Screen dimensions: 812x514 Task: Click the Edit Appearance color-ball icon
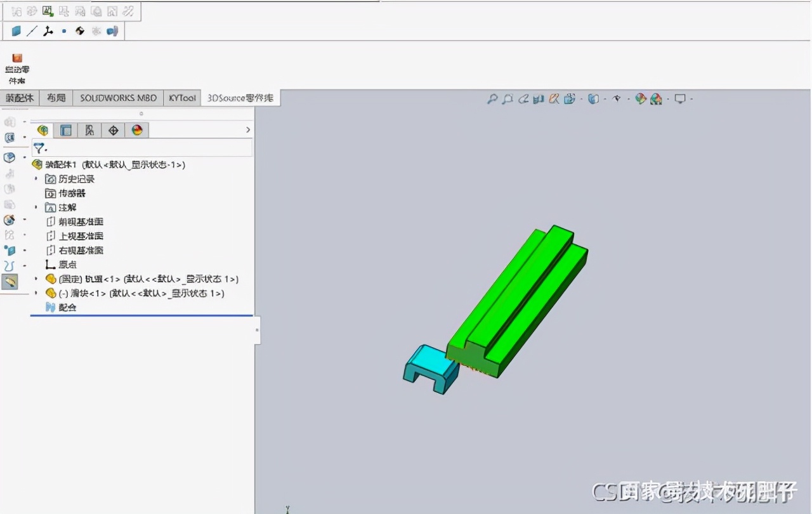pyautogui.click(x=641, y=99)
